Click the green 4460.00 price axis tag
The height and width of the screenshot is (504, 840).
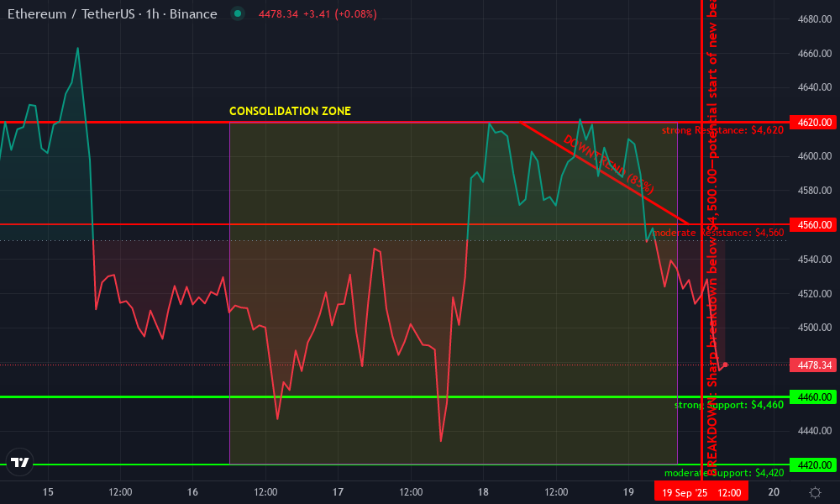[x=814, y=396]
